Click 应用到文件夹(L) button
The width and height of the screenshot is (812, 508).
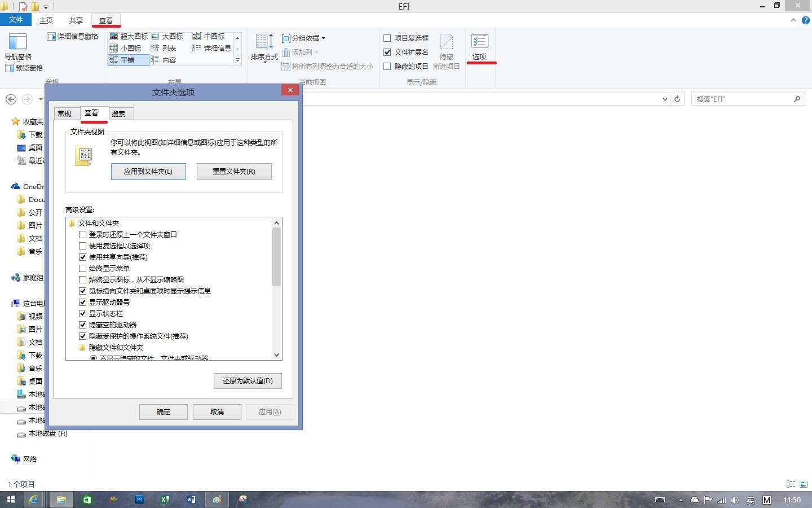coord(148,172)
